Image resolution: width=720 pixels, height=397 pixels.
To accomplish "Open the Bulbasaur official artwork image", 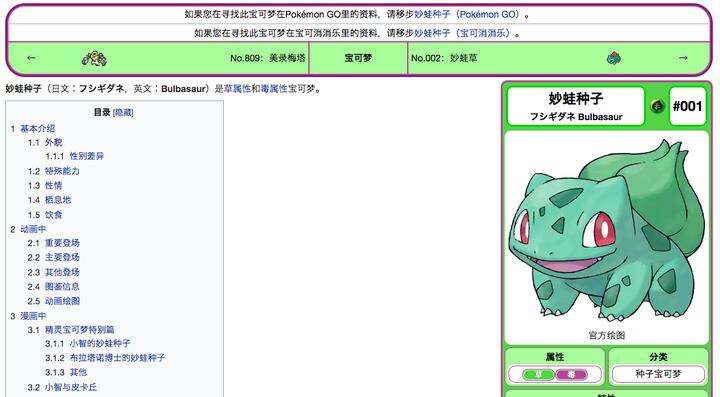I will click(x=606, y=229).
